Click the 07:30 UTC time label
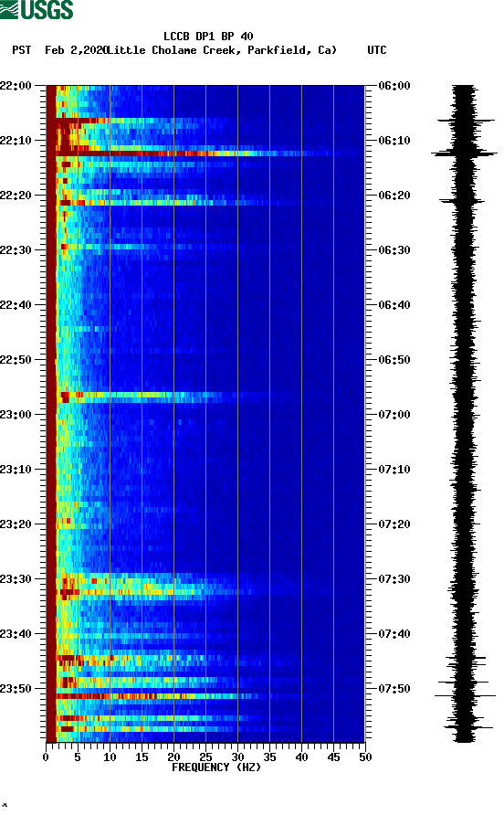This screenshot has height=815, width=504. click(x=394, y=579)
